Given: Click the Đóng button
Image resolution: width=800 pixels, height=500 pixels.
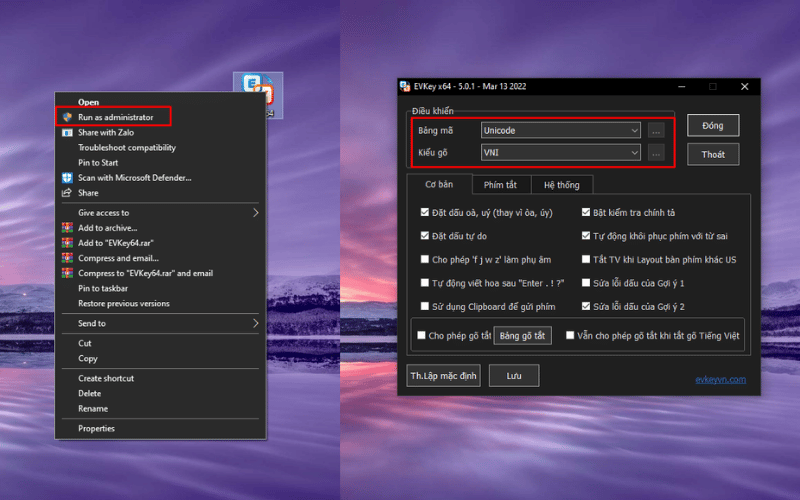Looking at the screenshot, I should pos(713,126).
